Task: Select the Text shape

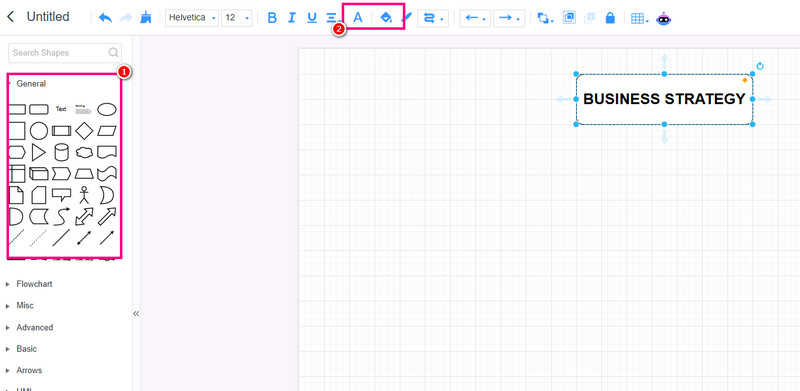Action: click(x=61, y=109)
